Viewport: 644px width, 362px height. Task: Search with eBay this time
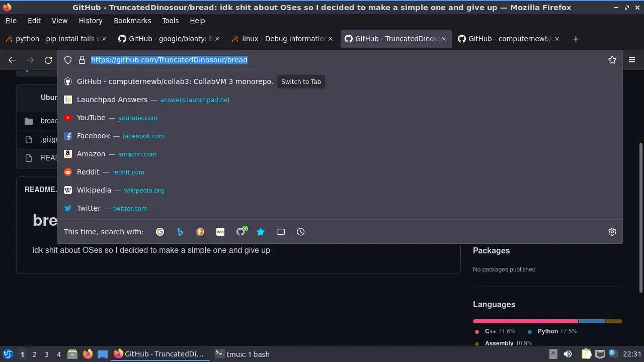(x=220, y=232)
